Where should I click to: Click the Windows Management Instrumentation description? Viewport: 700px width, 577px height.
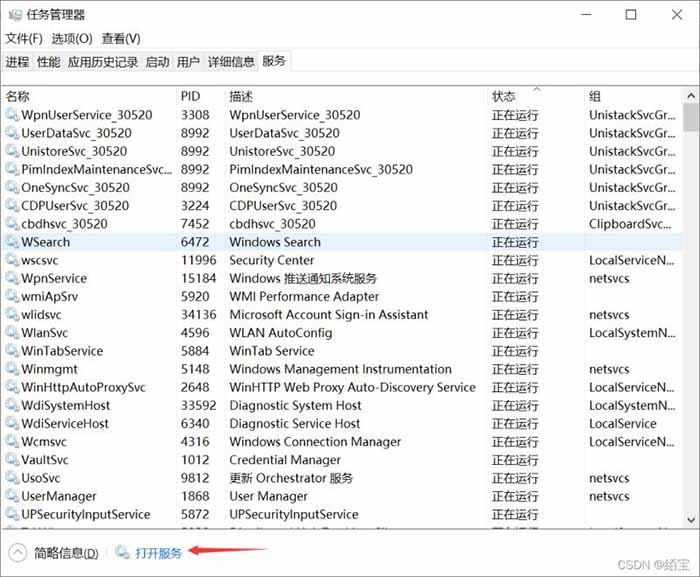click(x=340, y=369)
